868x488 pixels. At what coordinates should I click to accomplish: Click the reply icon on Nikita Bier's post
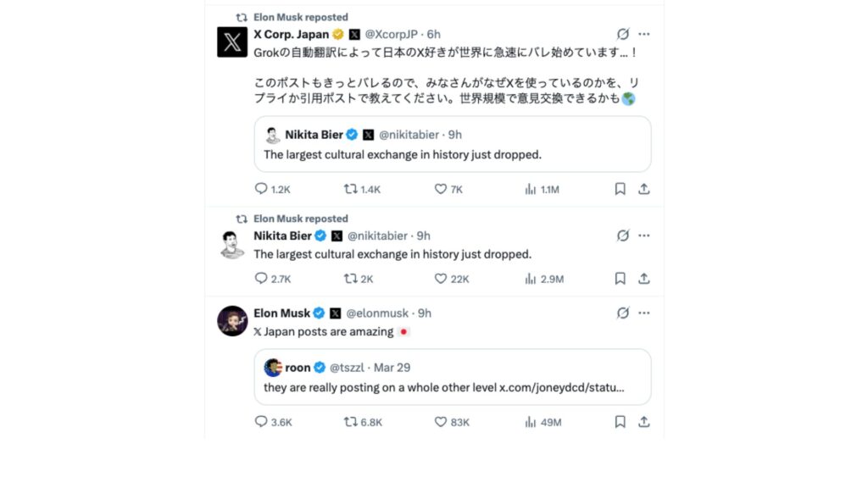click(x=261, y=278)
